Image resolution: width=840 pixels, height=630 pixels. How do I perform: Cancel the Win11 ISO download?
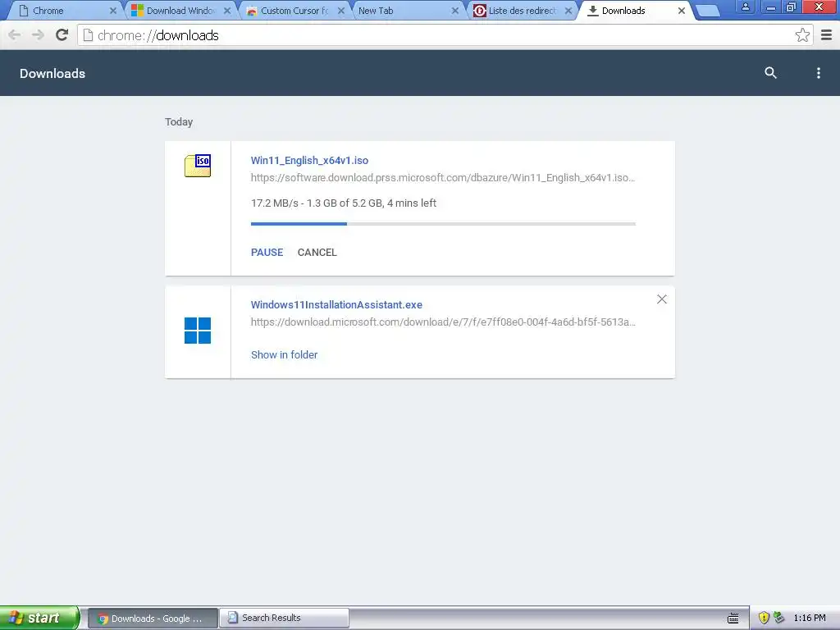click(317, 253)
